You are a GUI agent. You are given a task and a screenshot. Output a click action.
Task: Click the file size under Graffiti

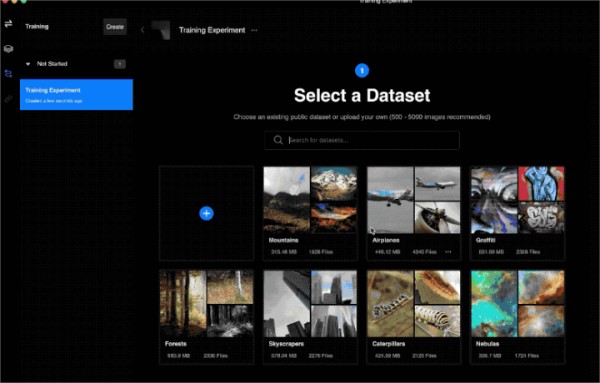click(491, 252)
